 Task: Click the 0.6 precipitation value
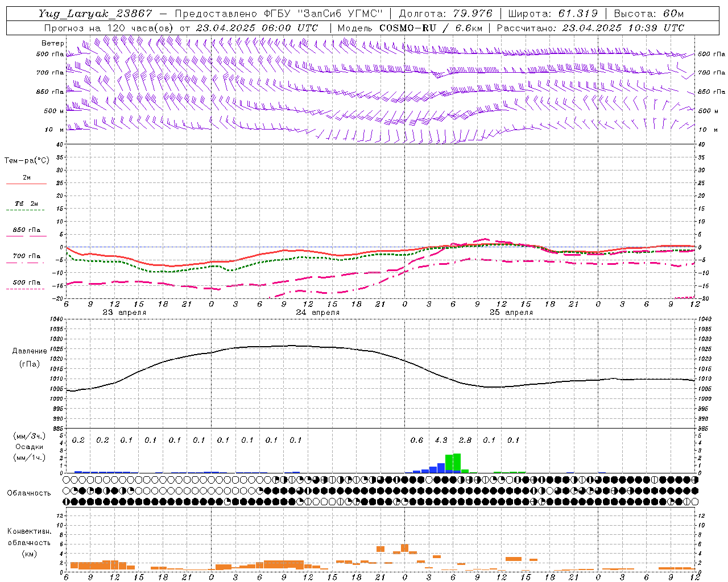(417, 440)
